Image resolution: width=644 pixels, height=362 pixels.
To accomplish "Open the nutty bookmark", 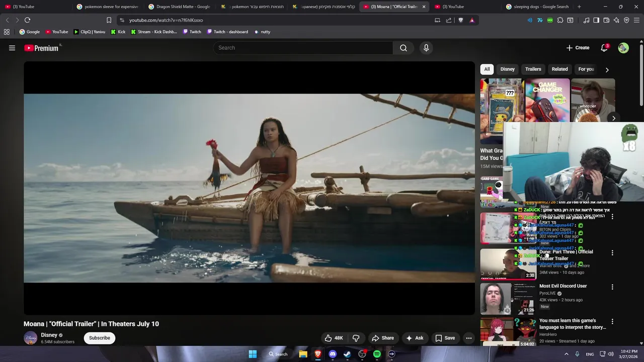I will tap(262, 32).
